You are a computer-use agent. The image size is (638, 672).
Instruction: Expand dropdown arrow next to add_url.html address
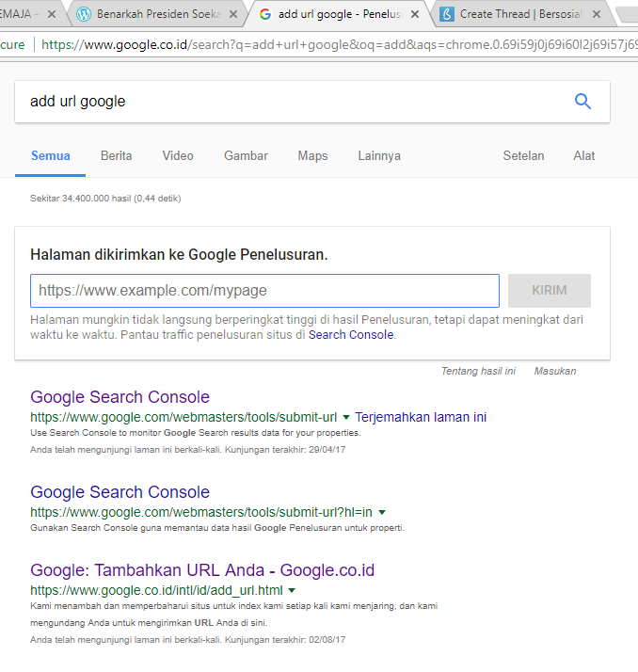pyautogui.click(x=292, y=590)
